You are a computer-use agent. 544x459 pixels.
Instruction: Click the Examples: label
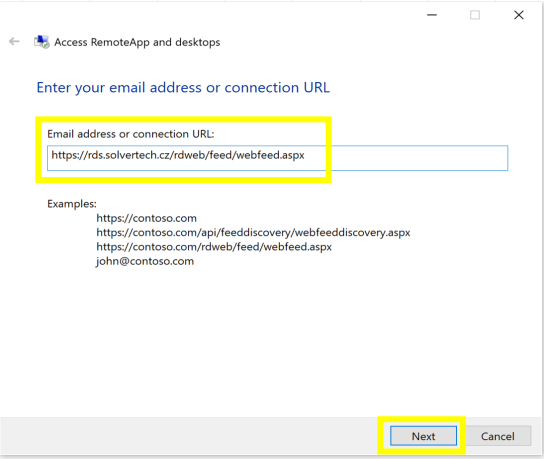click(72, 204)
